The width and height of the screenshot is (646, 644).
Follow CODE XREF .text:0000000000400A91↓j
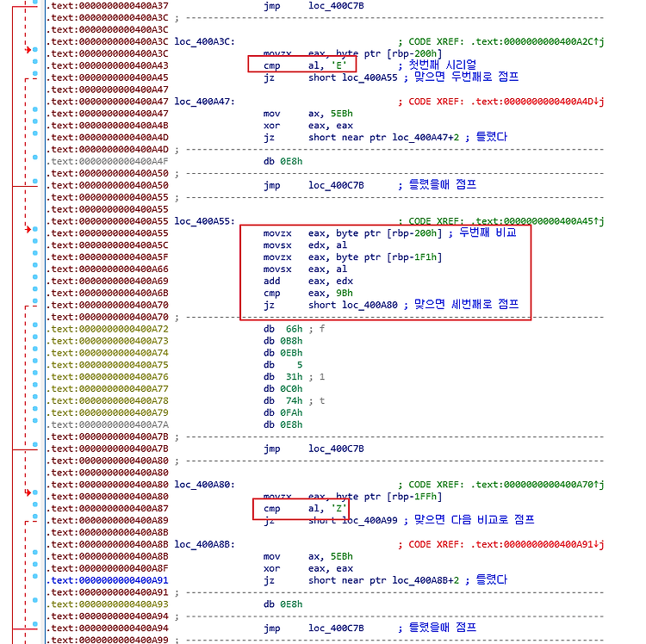tap(506, 544)
